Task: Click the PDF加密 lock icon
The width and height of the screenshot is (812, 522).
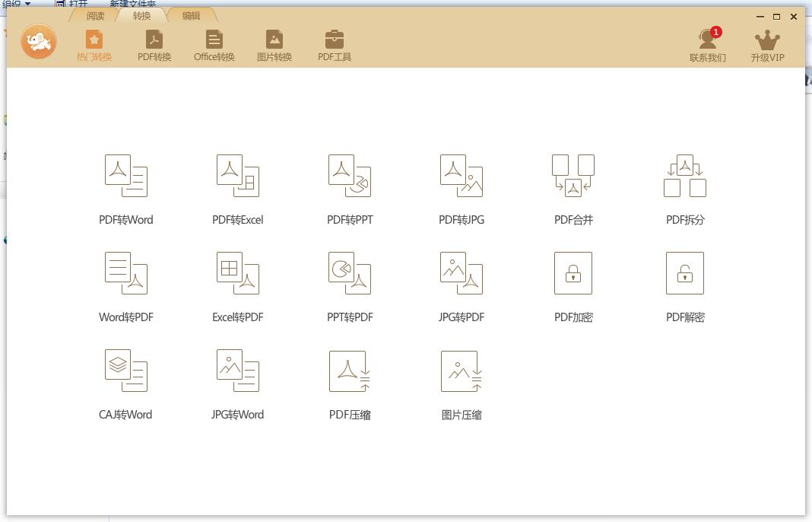Action: [573, 273]
